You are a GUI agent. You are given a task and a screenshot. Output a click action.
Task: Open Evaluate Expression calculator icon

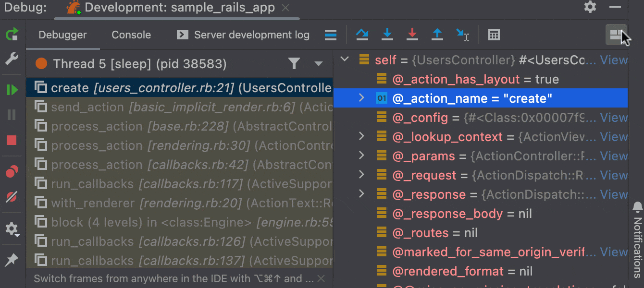point(494,35)
